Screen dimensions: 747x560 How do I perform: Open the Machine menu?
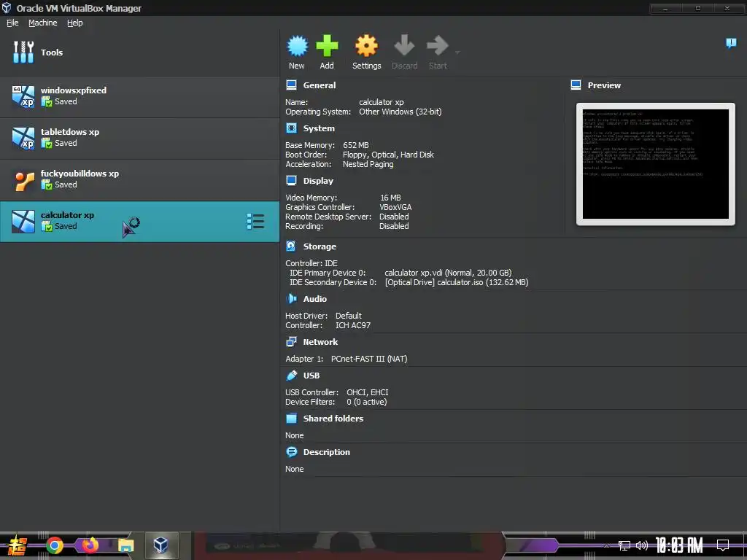click(x=43, y=23)
